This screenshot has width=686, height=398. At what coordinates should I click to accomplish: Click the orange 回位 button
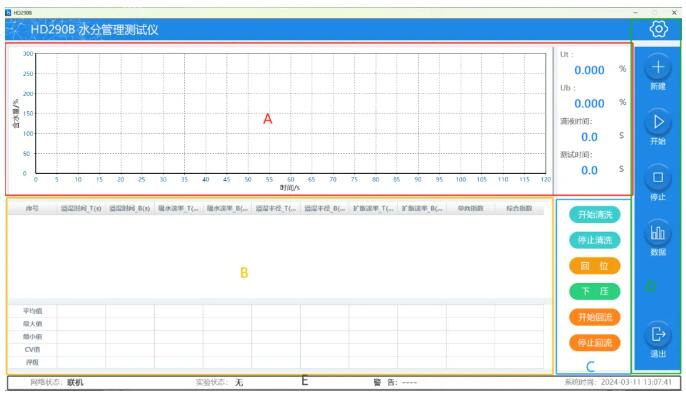point(595,266)
